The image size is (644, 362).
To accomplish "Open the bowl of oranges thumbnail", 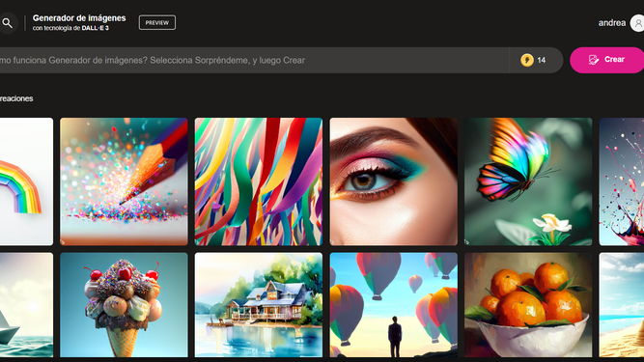I will (x=528, y=304).
